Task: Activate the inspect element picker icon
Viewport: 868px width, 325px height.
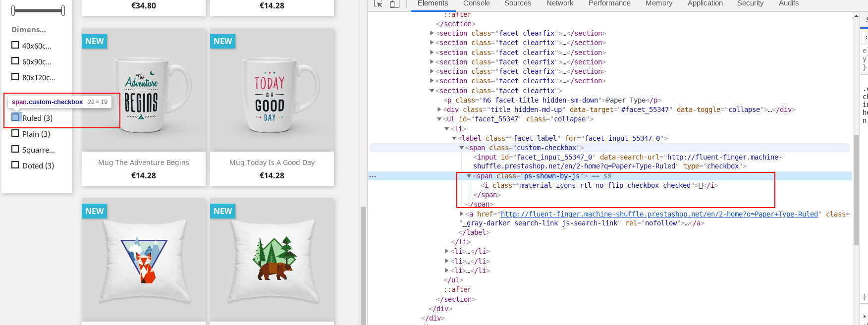Action: 378,4
